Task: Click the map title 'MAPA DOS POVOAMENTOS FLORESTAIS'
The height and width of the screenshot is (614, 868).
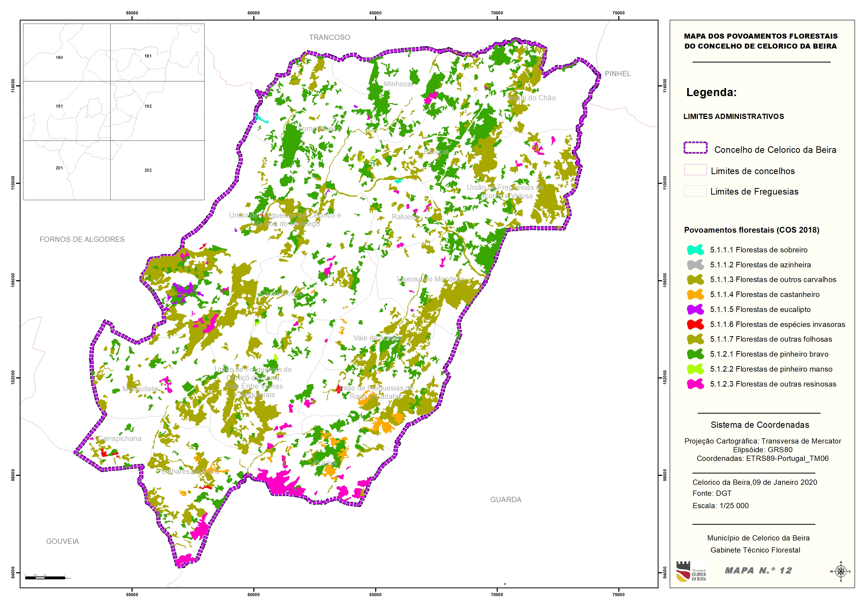Action: [761, 36]
